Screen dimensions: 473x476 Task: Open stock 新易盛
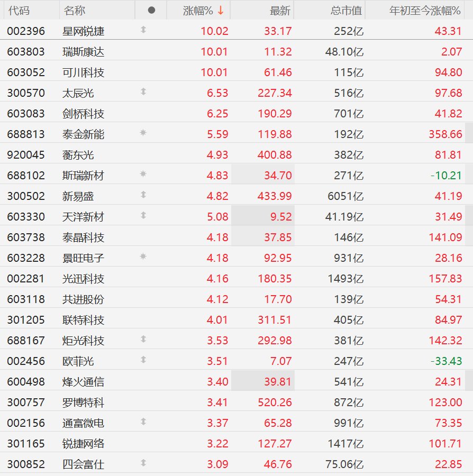(78, 196)
